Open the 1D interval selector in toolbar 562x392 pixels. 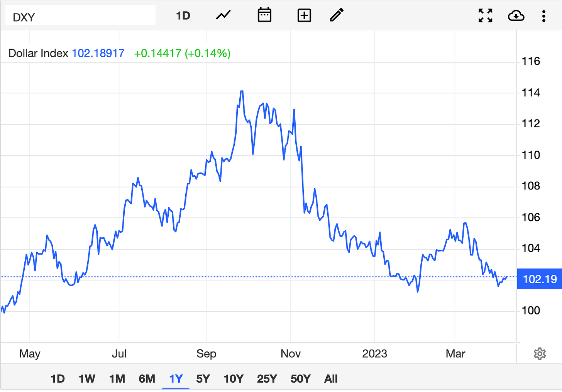coord(183,15)
